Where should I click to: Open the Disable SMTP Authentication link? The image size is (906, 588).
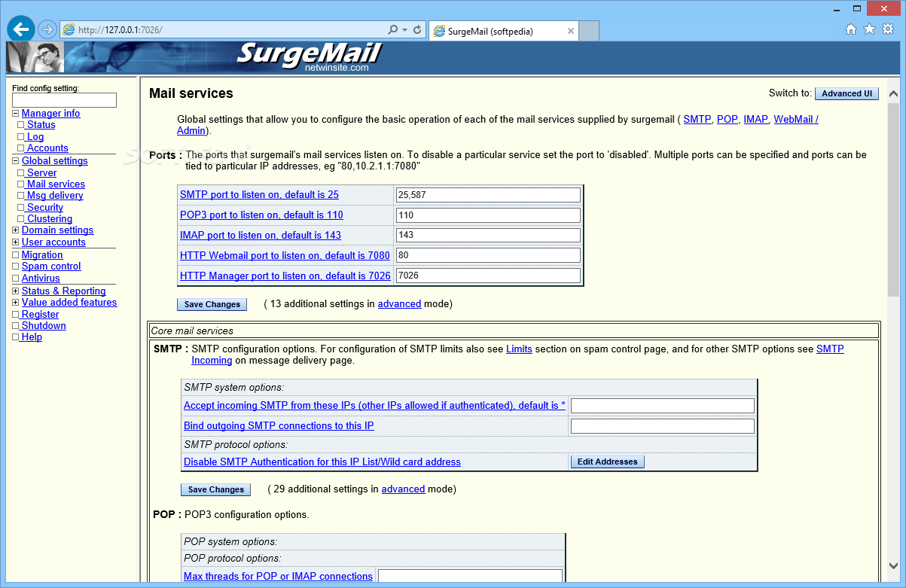tap(322, 462)
